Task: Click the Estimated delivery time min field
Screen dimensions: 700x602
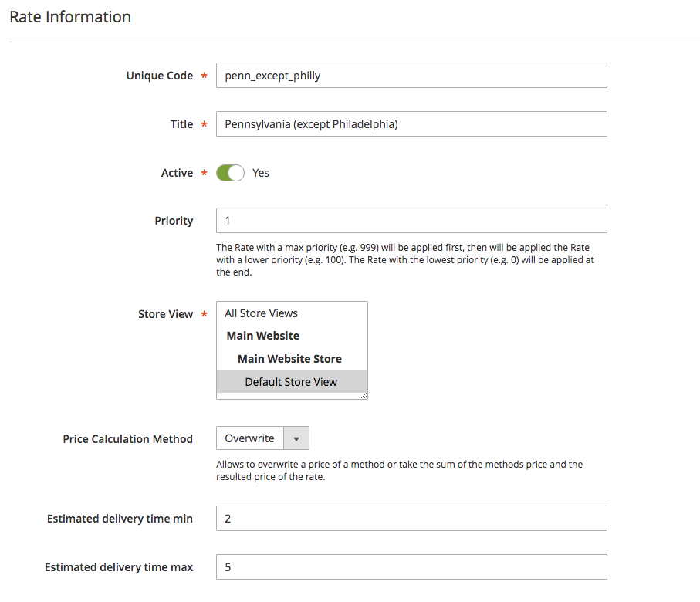Action: [x=411, y=519]
